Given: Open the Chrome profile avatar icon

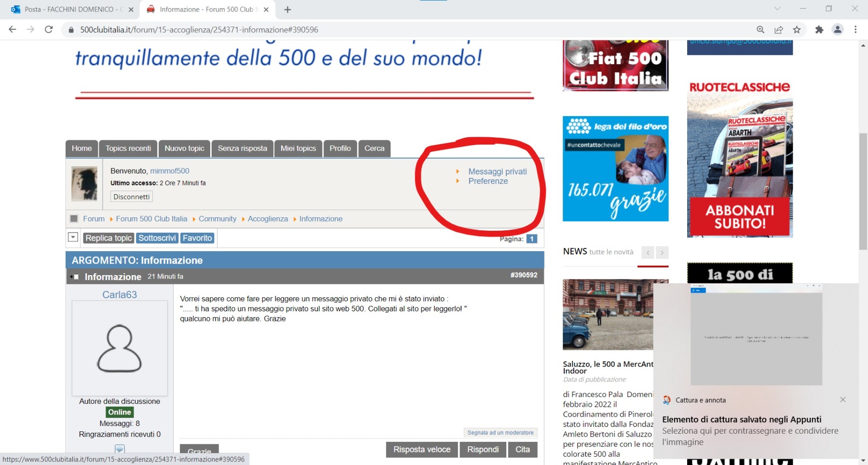Looking at the screenshot, I should tap(838, 29).
